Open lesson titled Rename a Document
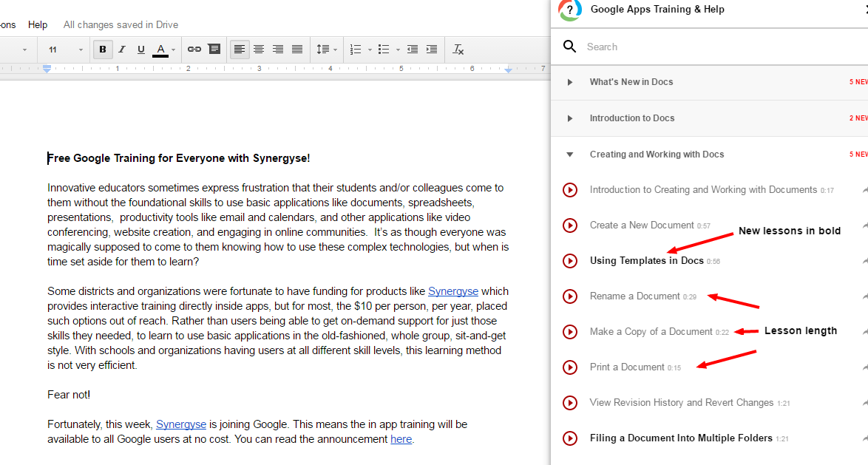 click(x=634, y=296)
